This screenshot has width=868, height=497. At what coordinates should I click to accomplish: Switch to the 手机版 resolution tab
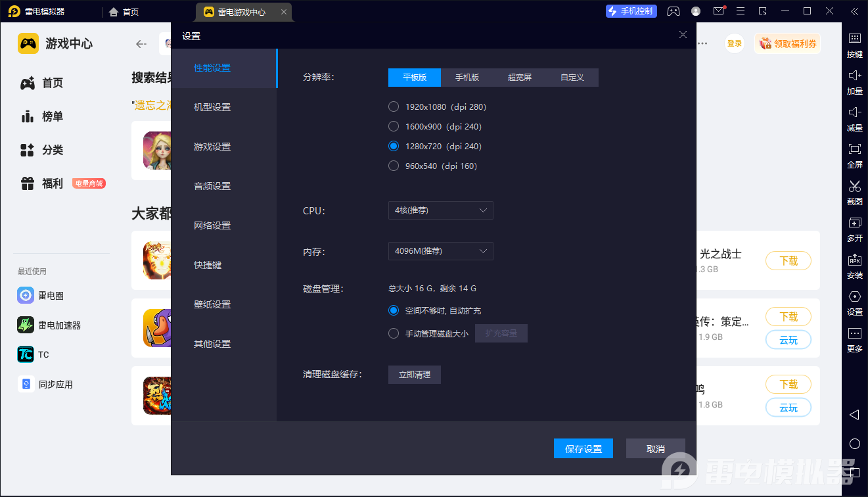click(467, 78)
